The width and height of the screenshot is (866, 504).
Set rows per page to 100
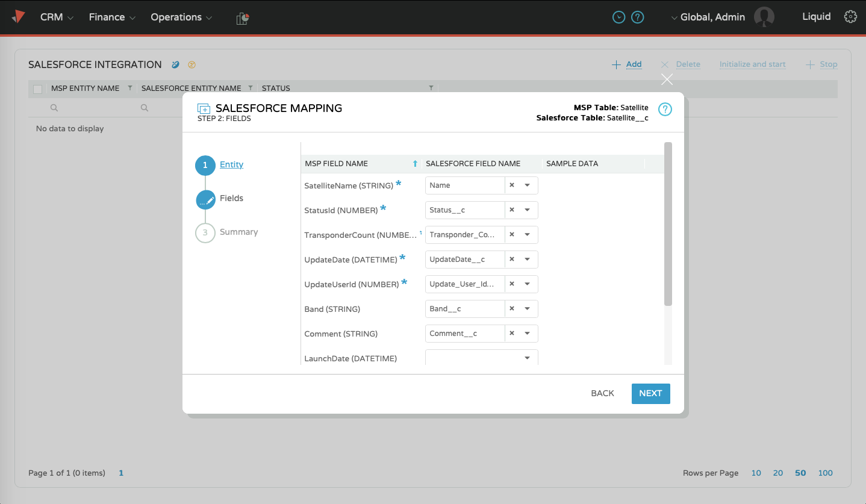[825, 473]
